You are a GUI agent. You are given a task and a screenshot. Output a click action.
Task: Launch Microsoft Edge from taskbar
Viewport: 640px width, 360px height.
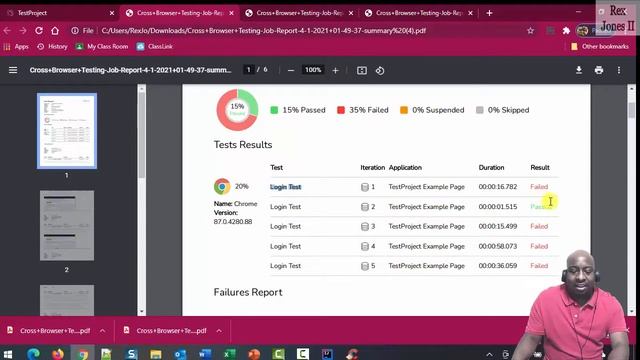coord(33,354)
